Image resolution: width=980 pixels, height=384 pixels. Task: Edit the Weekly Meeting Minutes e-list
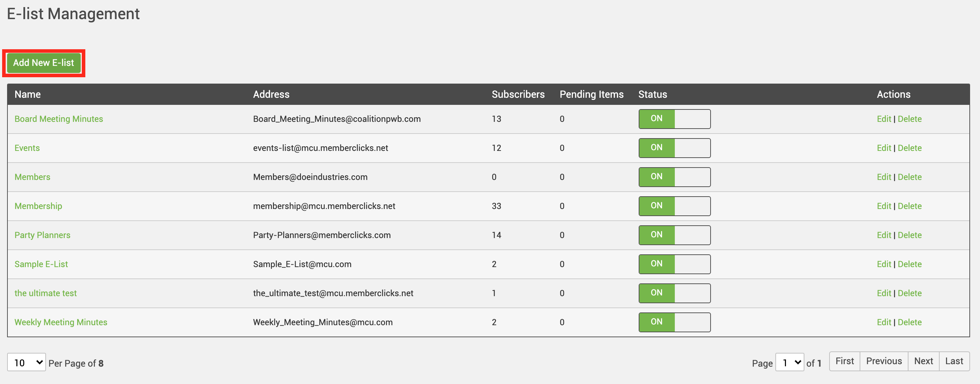coord(884,322)
